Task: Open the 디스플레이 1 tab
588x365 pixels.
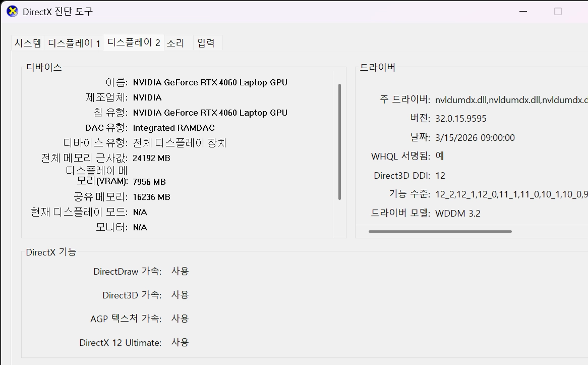Action: coord(74,43)
